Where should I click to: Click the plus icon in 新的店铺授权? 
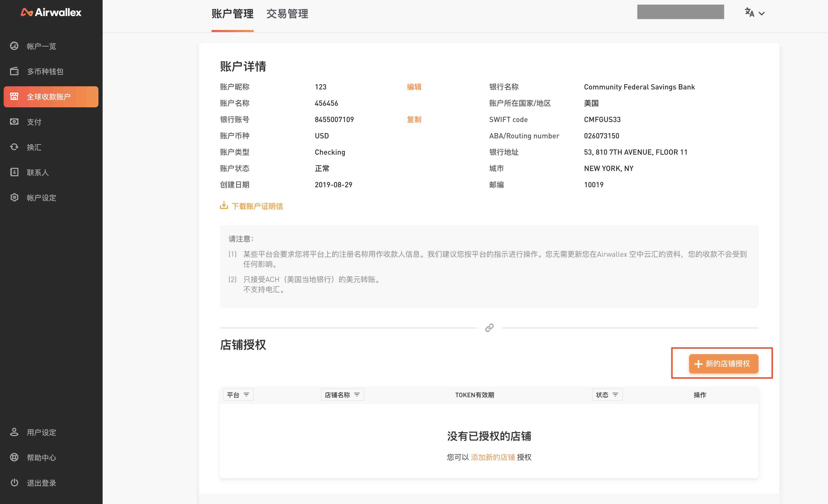(698, 364)
